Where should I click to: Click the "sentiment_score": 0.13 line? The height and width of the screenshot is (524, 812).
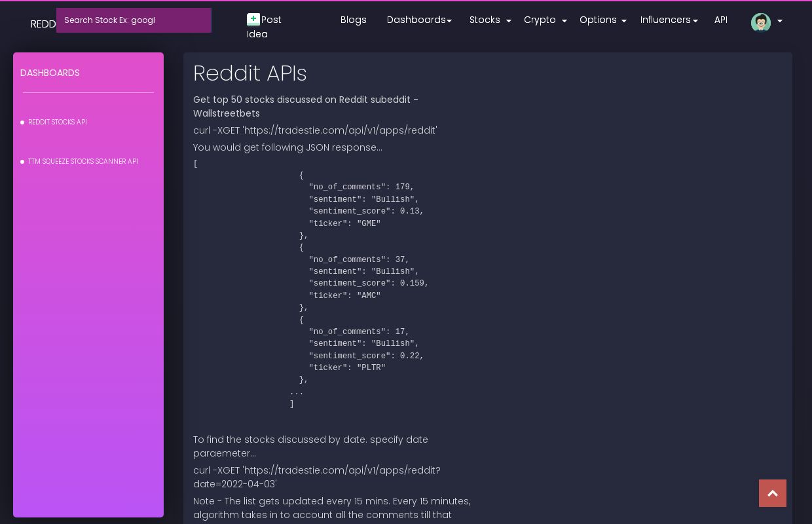(x=366, y=212)
